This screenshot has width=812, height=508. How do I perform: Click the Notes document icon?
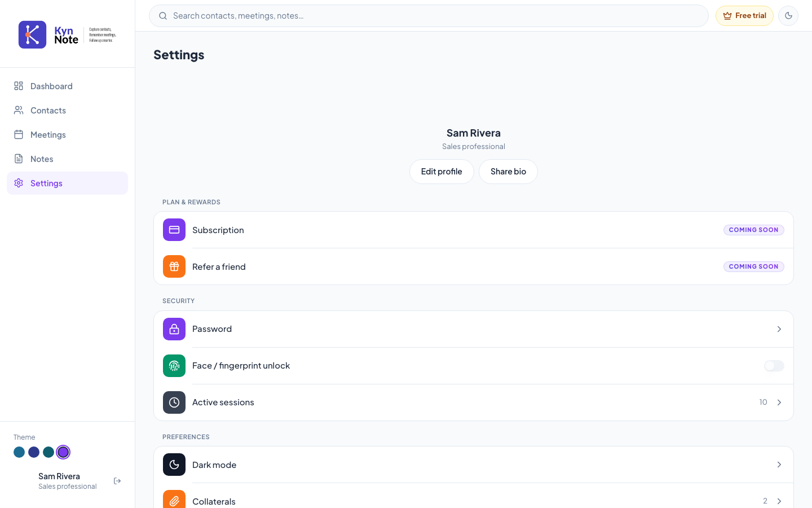[19, 159]
